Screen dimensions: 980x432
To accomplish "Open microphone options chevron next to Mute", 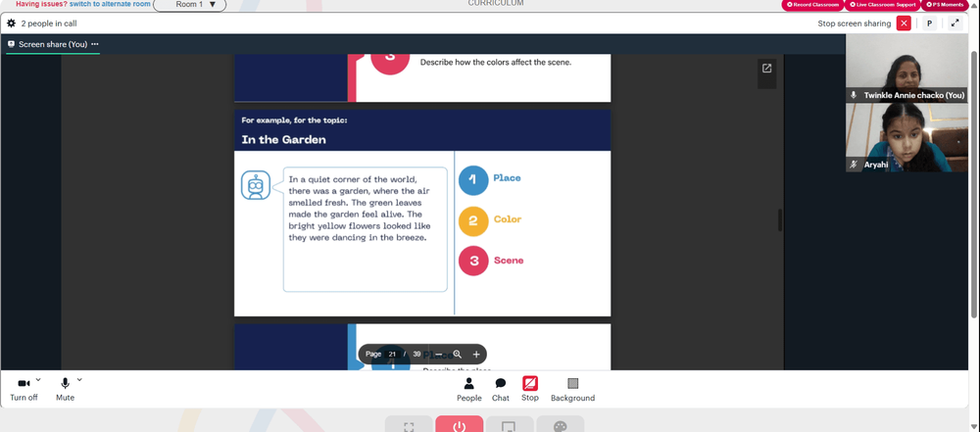I will (x=79, y=379).
